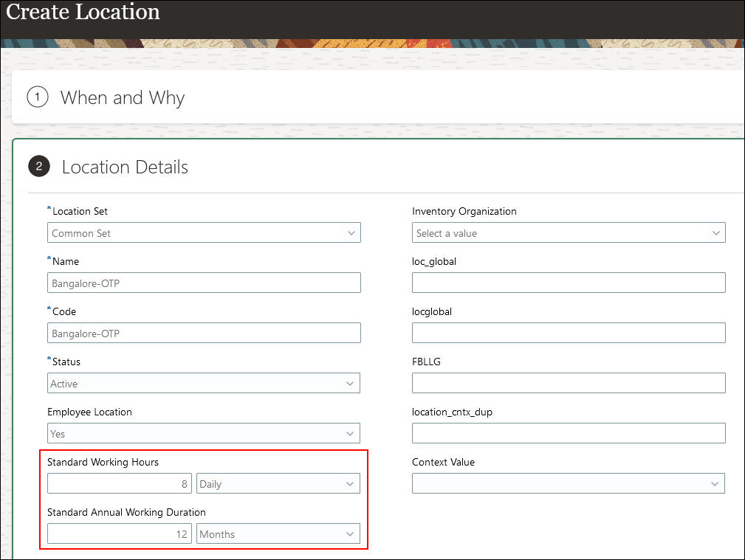Image resolution: width=745 pixels, height=560 pixels.
Task: Click the Standard Working Hours number field
Action: 120,484
